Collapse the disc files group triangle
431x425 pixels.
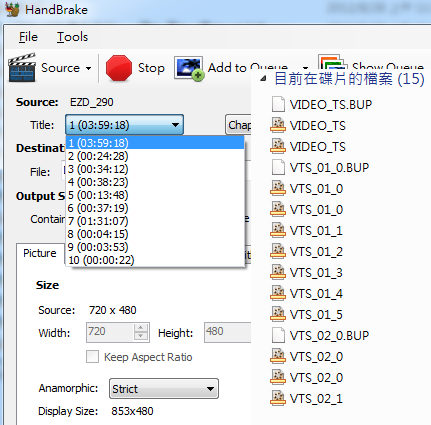pos(264,79)
